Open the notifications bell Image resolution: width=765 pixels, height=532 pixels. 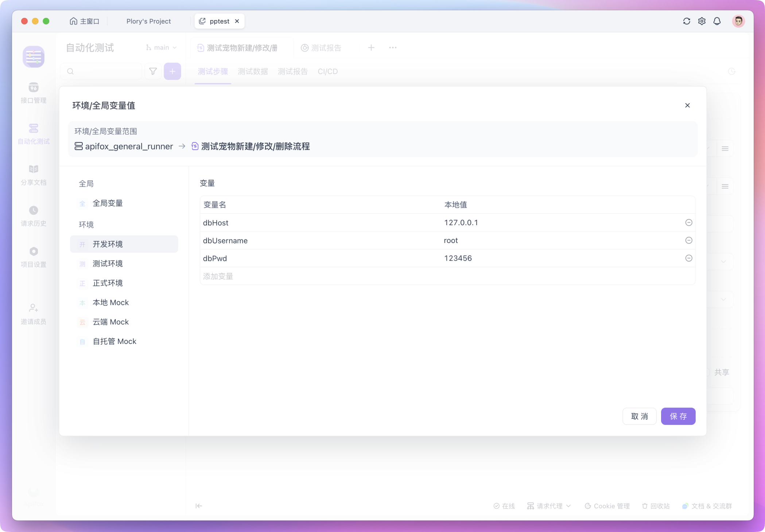click(717, 21)
